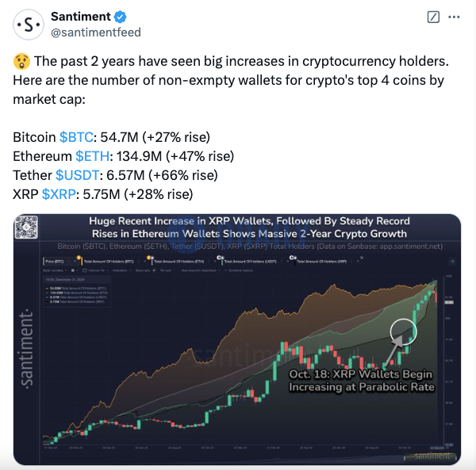Open the $BTC cashtag link

coord(76,137)
